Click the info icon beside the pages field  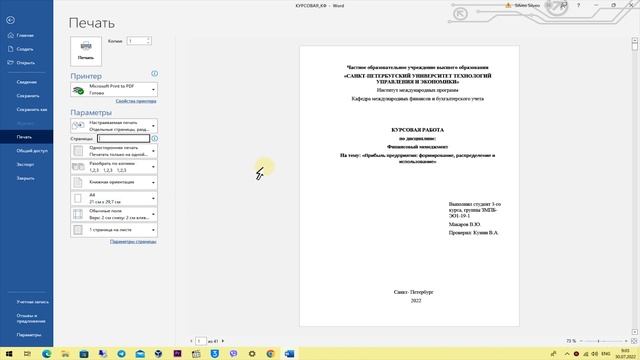[x=155, y=139]
